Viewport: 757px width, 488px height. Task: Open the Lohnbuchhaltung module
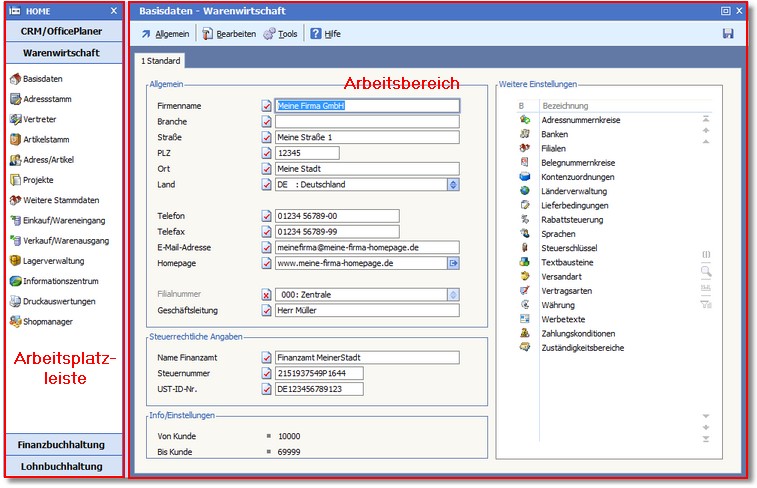pos(64,466)
